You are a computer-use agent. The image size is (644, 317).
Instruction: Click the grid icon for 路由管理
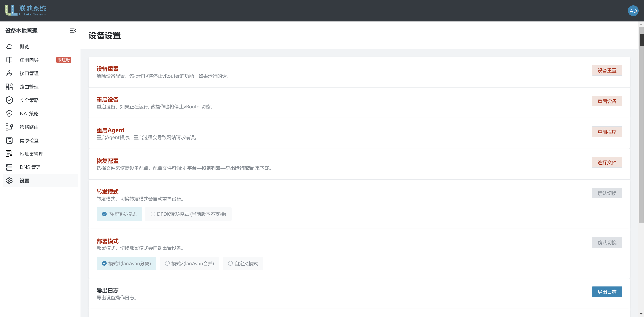[x=9, y=87]
